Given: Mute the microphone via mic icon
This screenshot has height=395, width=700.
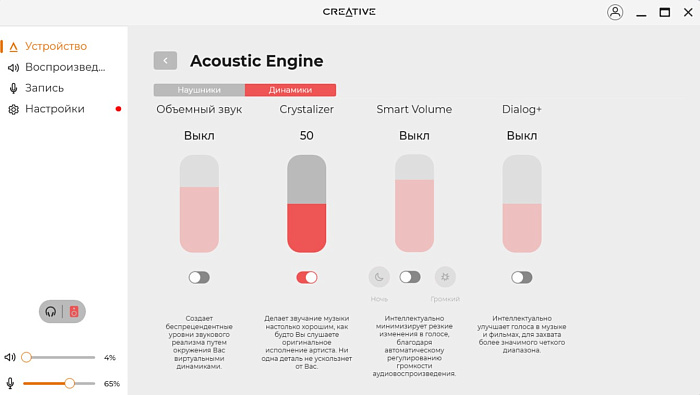Looking at the screenshot, I should coord(10,383).
